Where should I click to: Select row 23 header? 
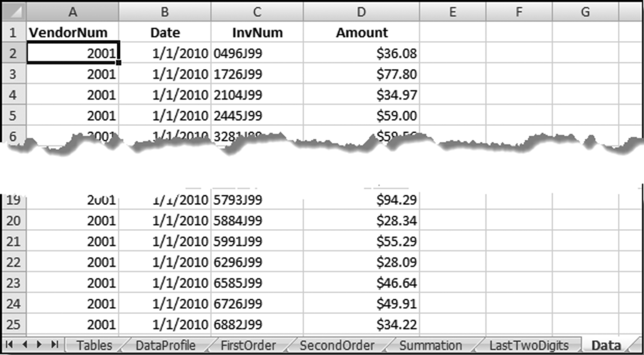click(14, 283)
